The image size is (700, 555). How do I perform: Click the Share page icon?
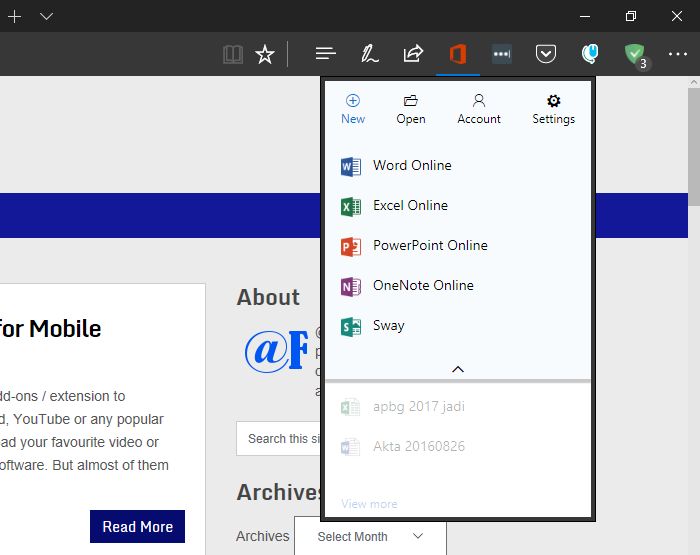pos(413,54)
